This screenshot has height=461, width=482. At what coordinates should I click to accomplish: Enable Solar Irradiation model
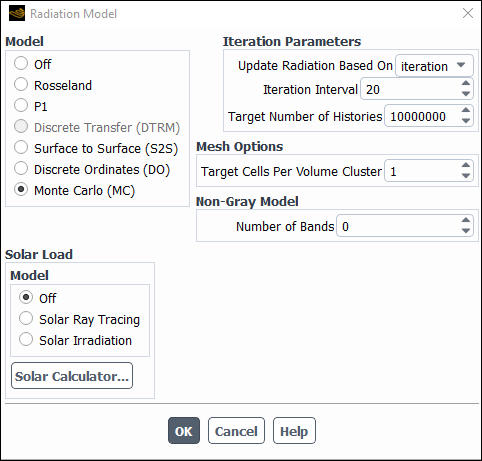[26, 339]
